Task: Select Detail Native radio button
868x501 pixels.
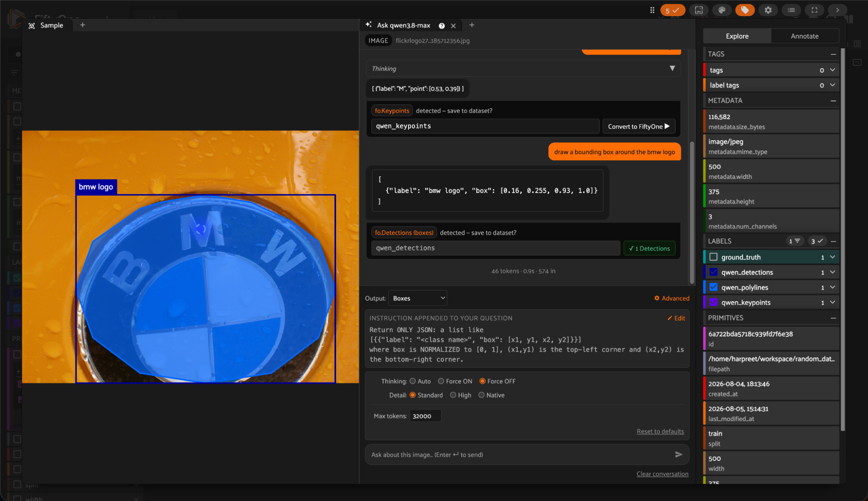Action: (481, 395)
